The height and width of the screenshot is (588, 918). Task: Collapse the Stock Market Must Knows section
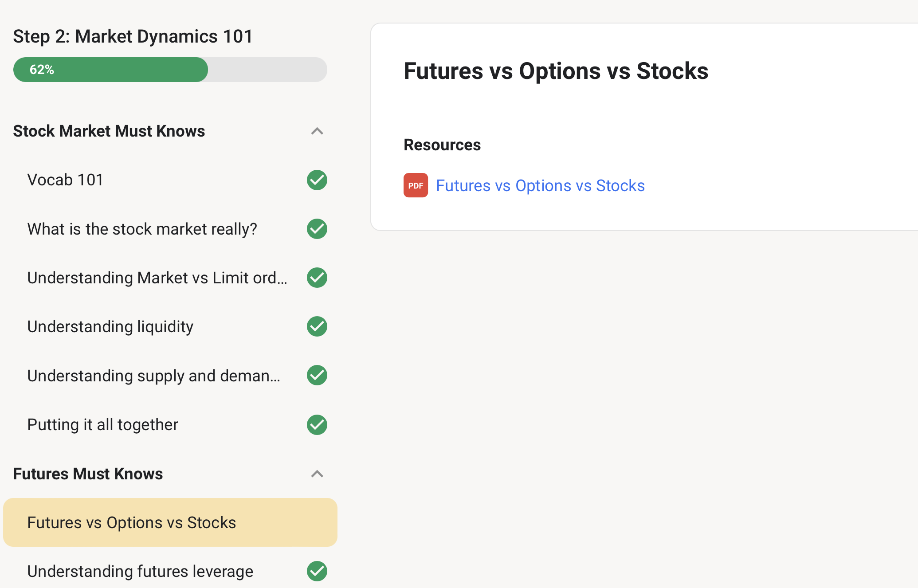pyautogui.click(x=317, y=131)
